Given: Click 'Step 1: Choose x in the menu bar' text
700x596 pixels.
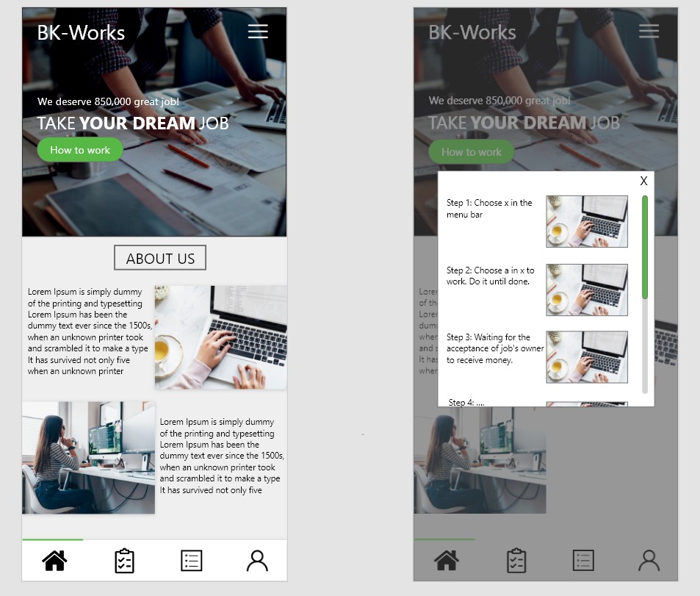Looking at the screenshot, I should tap(489, 209).
